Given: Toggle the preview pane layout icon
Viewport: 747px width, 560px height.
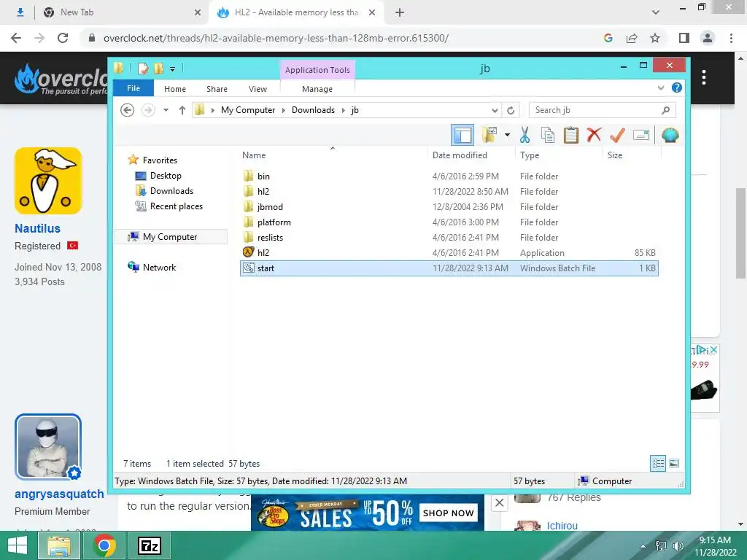Looking at the screenshot, I should click(x=462, y=135).
